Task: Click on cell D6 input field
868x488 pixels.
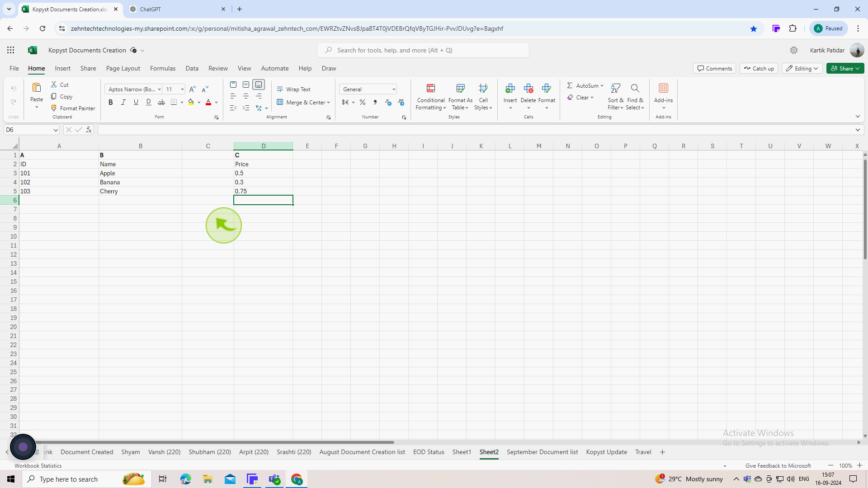Action: pyautogui.click(x=263, y=200)
